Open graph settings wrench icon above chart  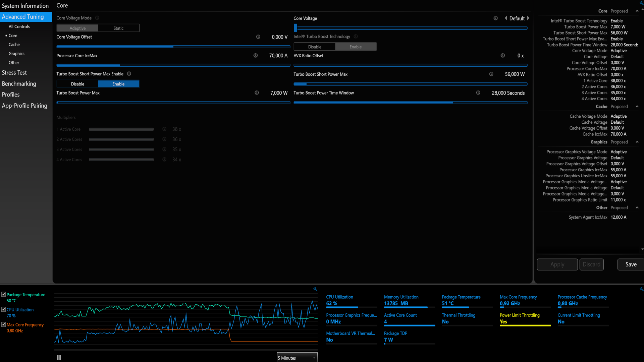[x=315, y=289]
